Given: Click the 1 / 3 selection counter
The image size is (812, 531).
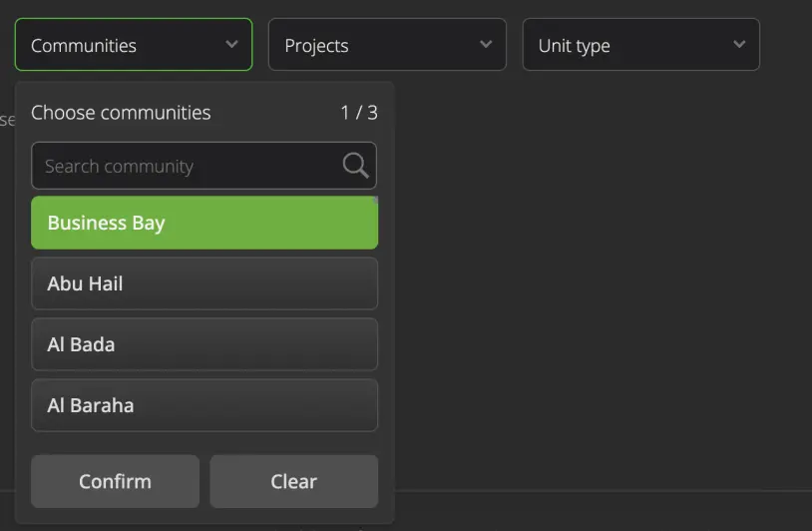Looking at the screenshot, I should pos(359,113).
